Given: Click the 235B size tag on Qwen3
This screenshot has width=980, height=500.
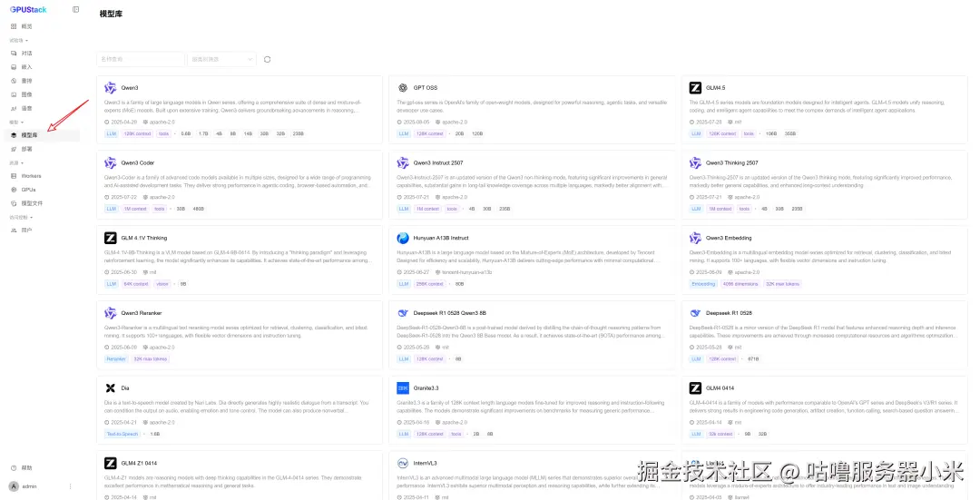Looking at the screenshot, I should (299, 133).
